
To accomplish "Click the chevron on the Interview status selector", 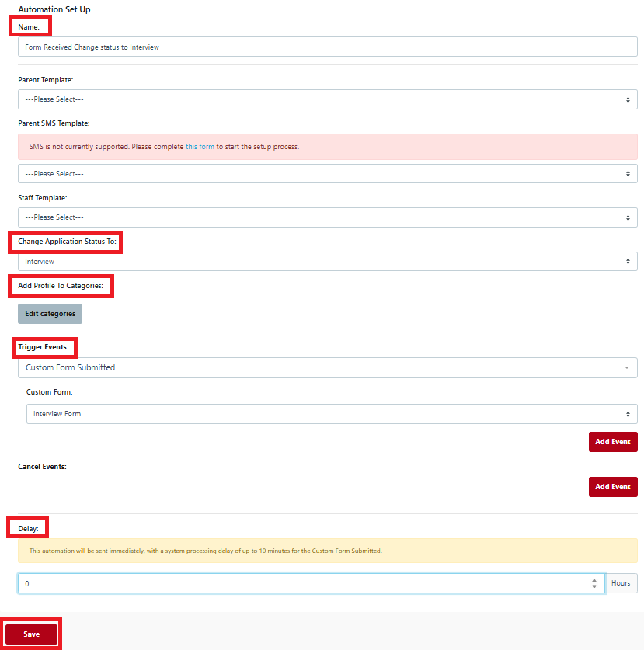I will click(x=628, y=261).
